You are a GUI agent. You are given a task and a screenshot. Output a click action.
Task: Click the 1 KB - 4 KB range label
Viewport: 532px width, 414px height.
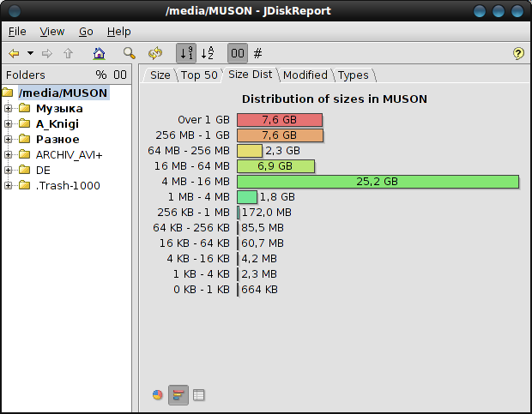click(202, 274)
